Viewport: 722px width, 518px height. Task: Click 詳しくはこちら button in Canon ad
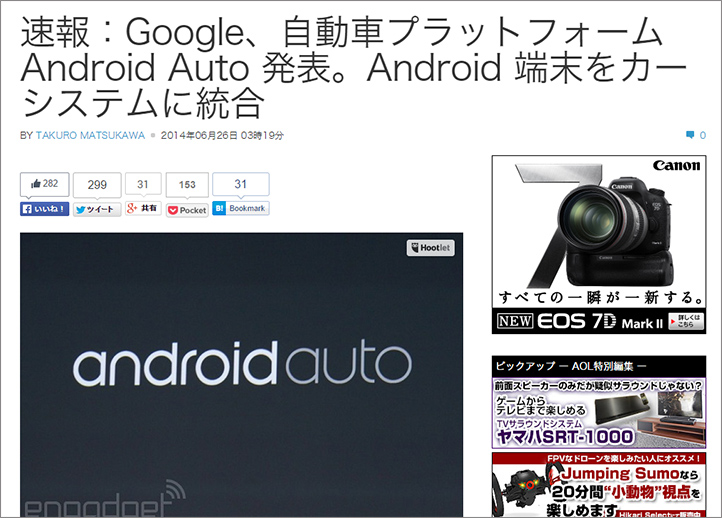(x=687, y=321)
